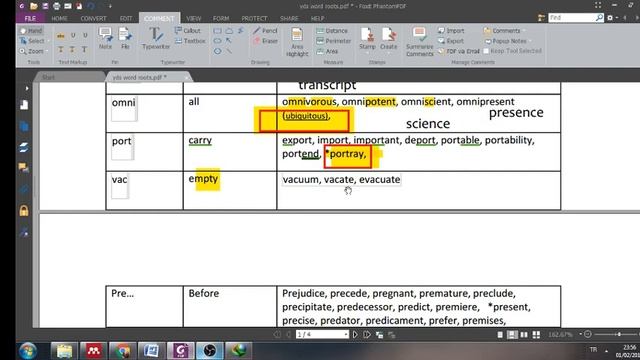Open Summarize Comments
The image size is (640, 360).
click(x=420, y=42)
